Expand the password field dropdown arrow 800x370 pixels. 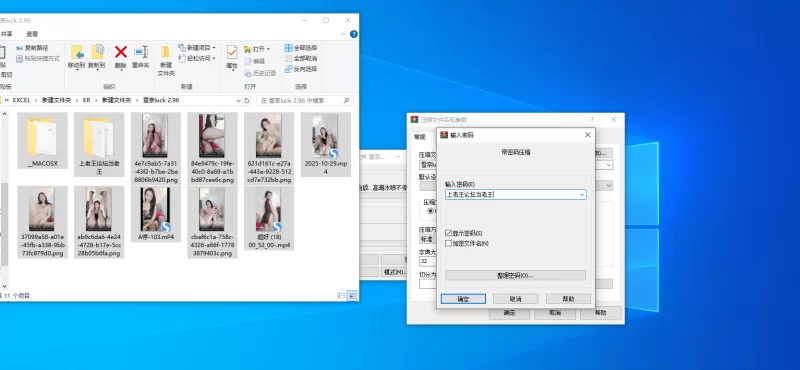[x=582, y=194]
